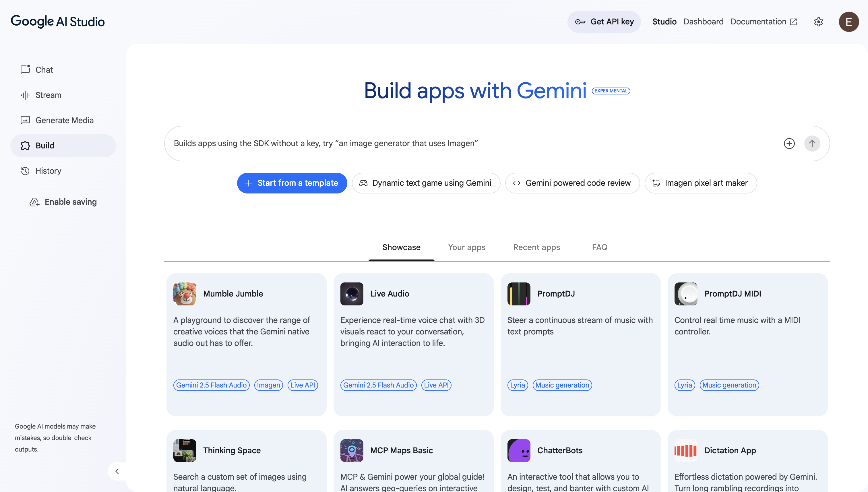Image resolution: width=868 pixels, height=492 pixels.
Task: Click the code brackets icon in code review
Action: coord(517,183)
